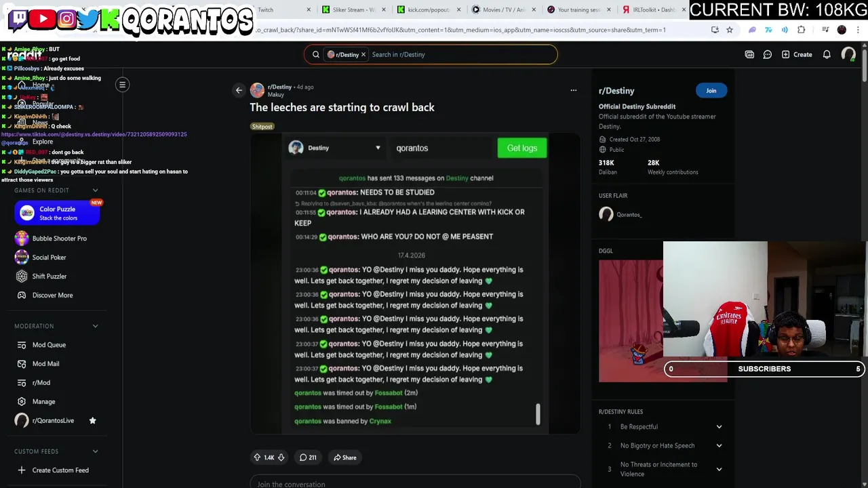
Task: Open the post's three-dot options menu
Action: click(x=573, y=90)
